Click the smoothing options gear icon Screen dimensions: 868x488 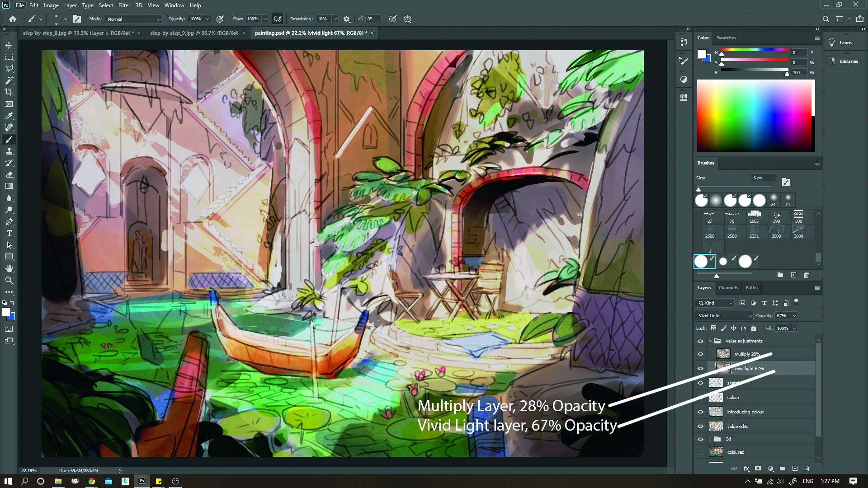(x=347, y=19)
